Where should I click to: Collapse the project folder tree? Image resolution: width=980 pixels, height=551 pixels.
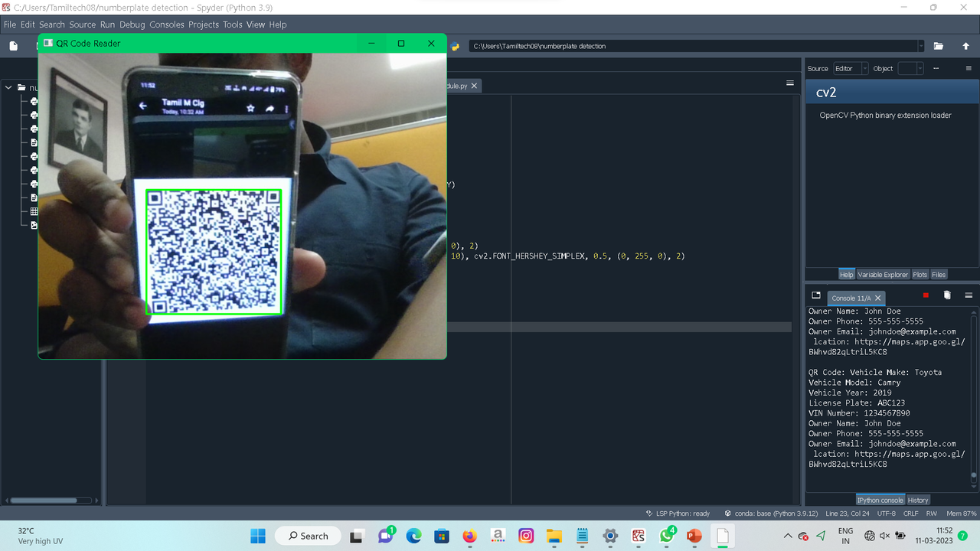click(x=8, y=88)
